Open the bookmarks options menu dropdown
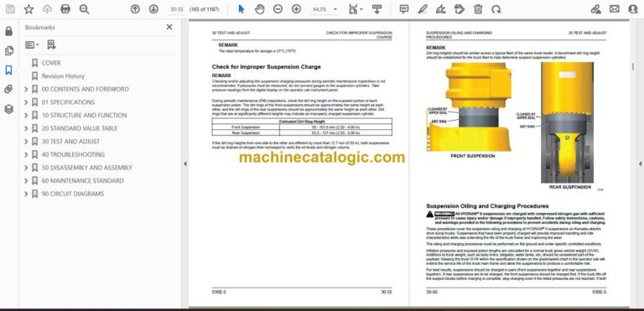 (32, 44)
